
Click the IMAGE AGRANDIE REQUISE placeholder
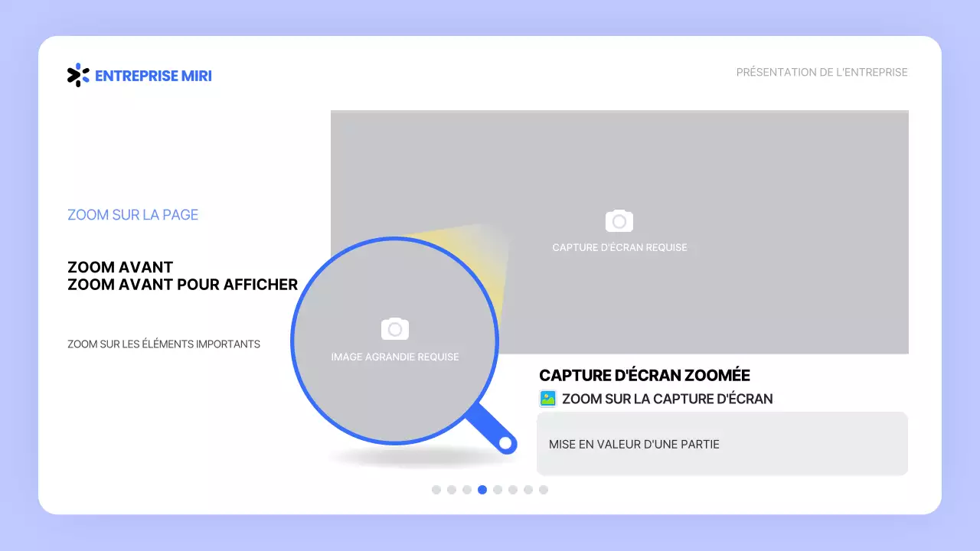point(395,357)
